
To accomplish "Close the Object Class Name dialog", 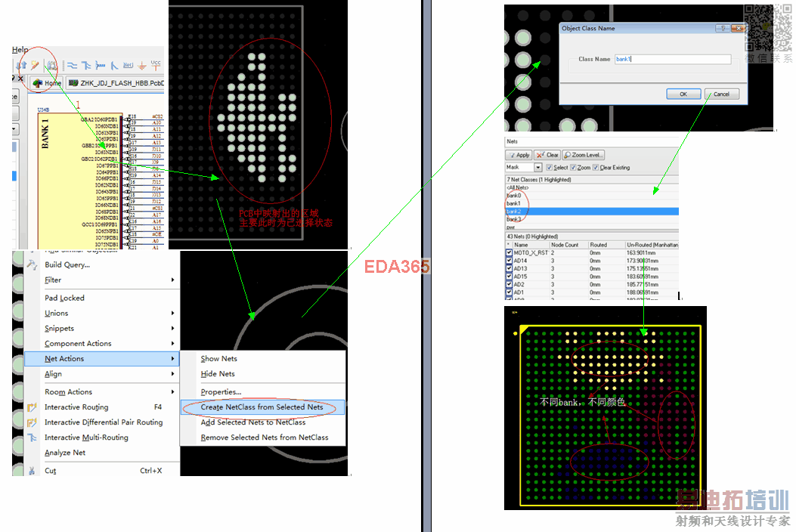I will (x=739, y=29).
